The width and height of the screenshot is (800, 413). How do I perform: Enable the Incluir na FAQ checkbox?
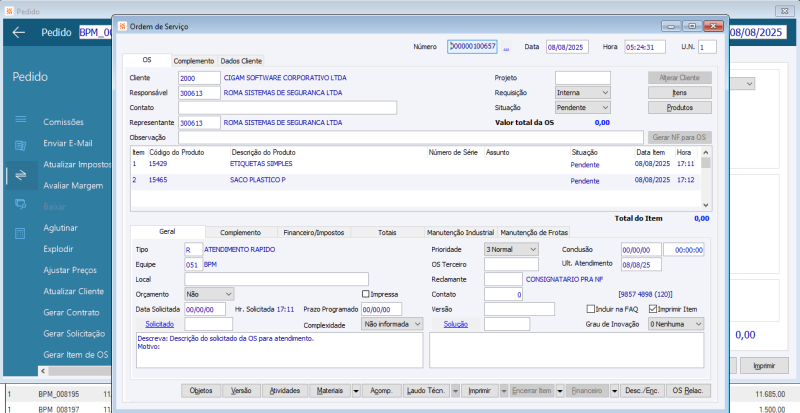click(590, 309)
